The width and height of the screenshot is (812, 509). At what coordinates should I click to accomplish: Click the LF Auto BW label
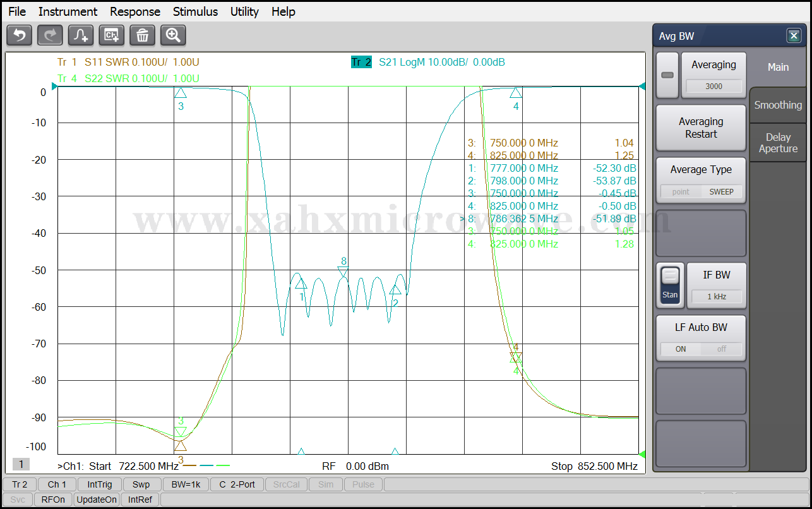[701, 327]
